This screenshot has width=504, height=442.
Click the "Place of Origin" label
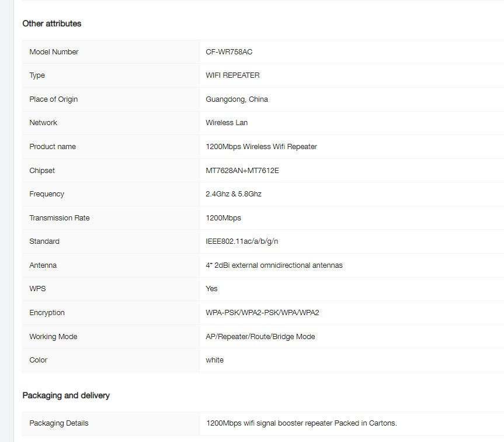pos(53,99)
